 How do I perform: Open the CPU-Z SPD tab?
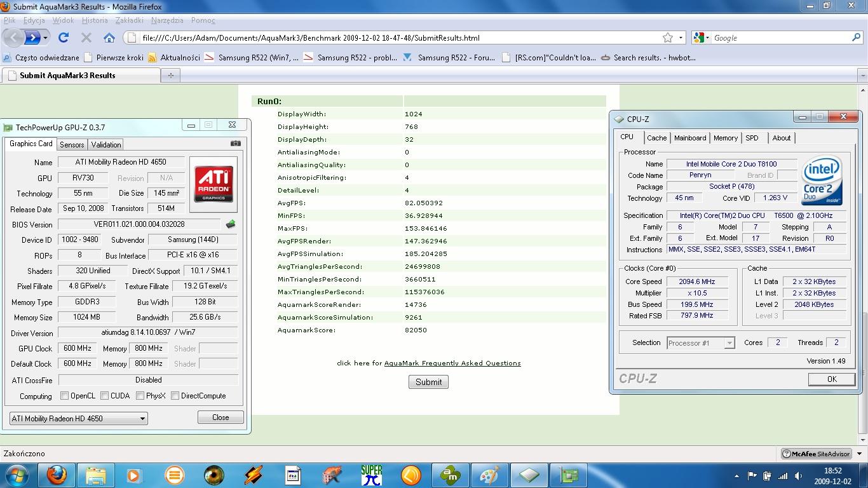[752, 138]
